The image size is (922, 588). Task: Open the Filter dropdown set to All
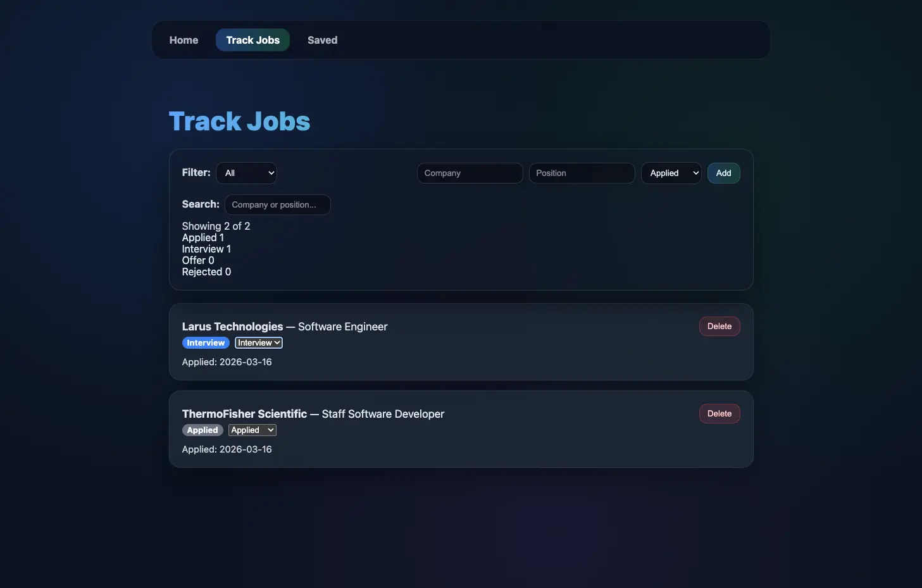[x=246, y=173]
